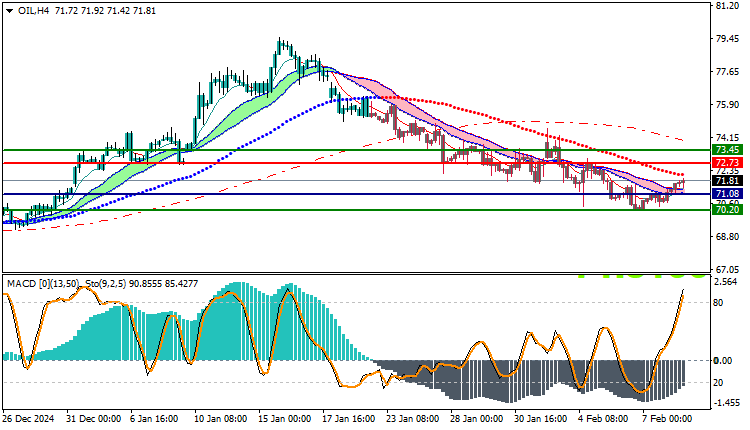
Task: Select the current price label 71.81
Action: pos(727,180)
